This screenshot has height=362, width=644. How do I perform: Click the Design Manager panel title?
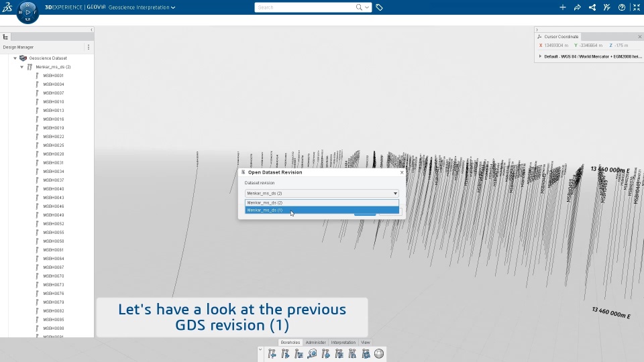pos(18,47)
